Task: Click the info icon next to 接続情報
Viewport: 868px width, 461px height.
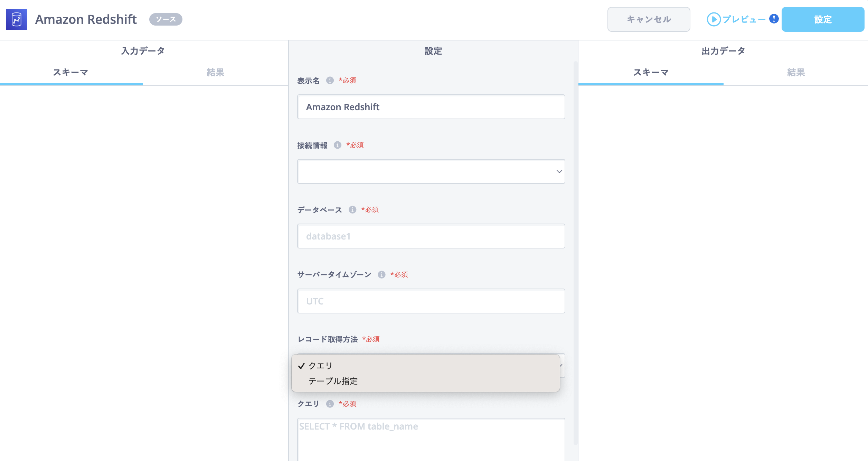Action: [x=338, y=145]
